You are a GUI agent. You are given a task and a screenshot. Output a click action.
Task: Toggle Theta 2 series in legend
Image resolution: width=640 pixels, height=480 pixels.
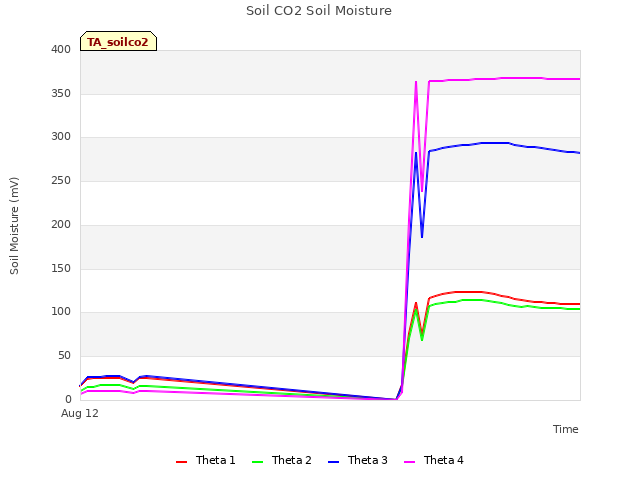(x=282, y=460)
